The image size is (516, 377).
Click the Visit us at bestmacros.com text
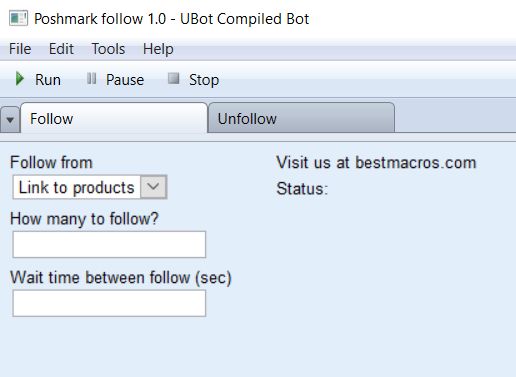click(376, 163)
